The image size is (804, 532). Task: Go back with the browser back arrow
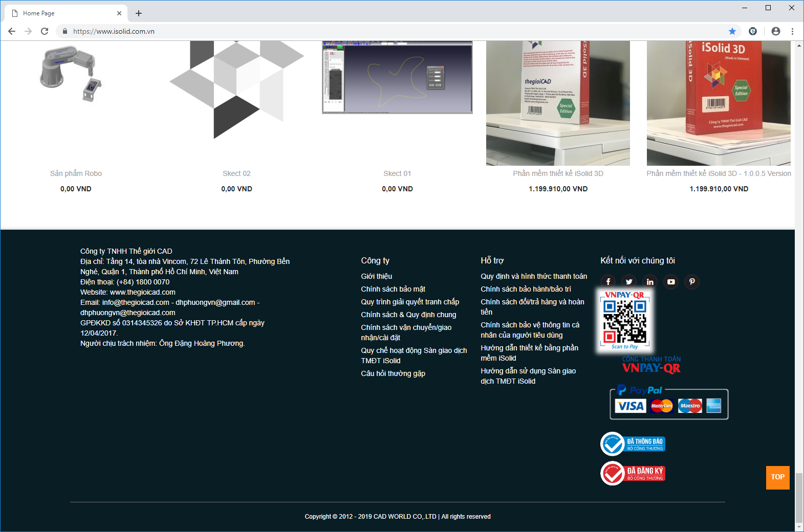tap(12, 31)
